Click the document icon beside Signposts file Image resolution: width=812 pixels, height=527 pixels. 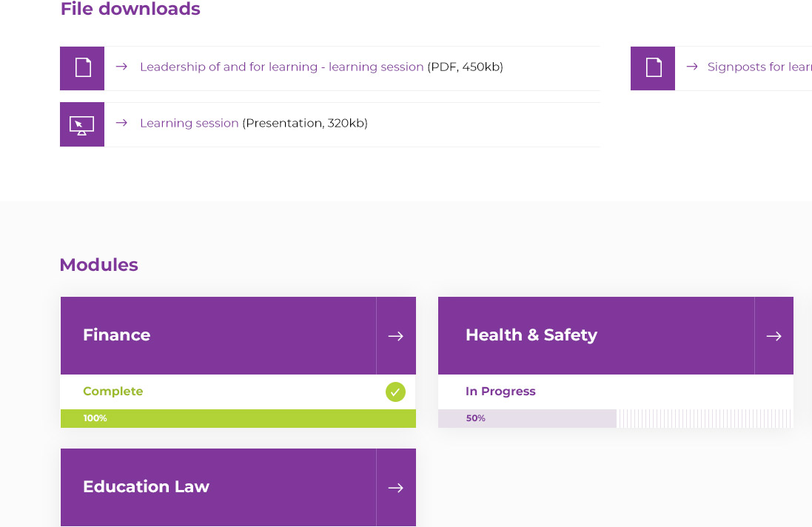pyautogui.click(x=653, y=68)
